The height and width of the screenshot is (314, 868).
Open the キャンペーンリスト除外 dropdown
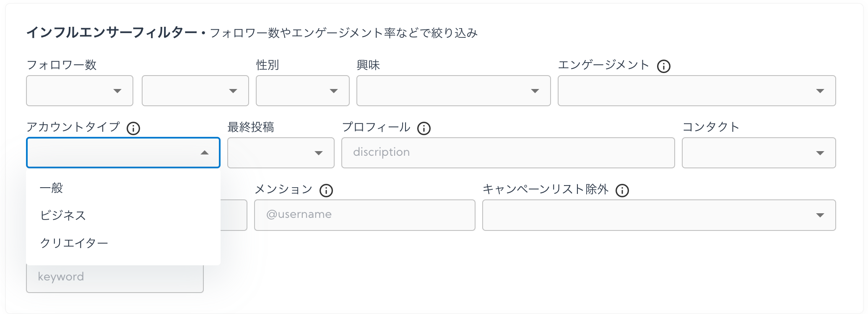click(659, 215)
